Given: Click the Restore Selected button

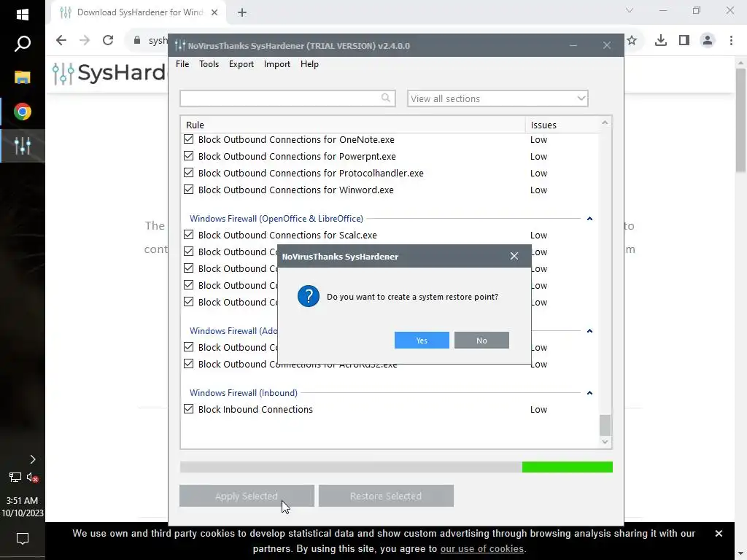Looking at the screenshot, I should [x=386, y=496].
